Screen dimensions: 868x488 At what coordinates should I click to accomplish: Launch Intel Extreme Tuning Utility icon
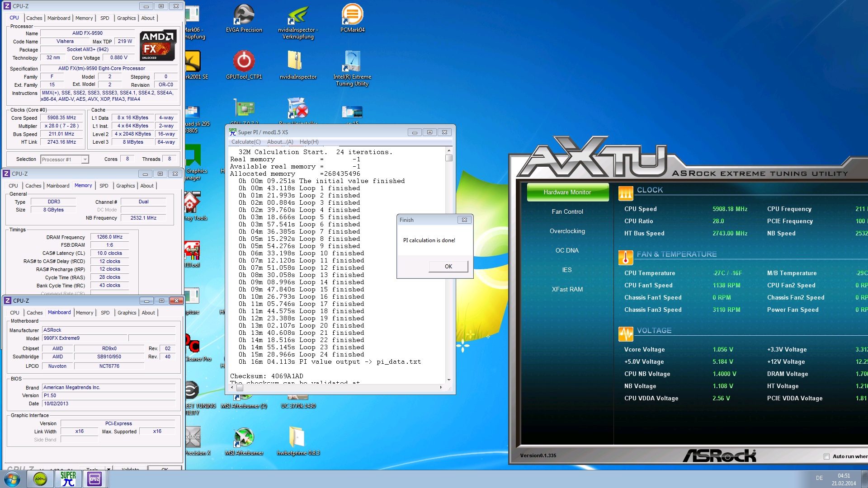(352, 68)
